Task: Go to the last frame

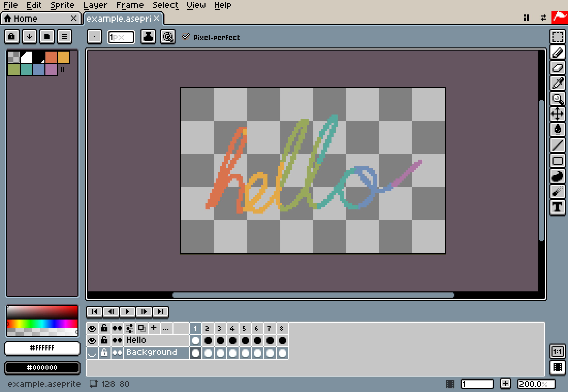Action: pos(160,312)
